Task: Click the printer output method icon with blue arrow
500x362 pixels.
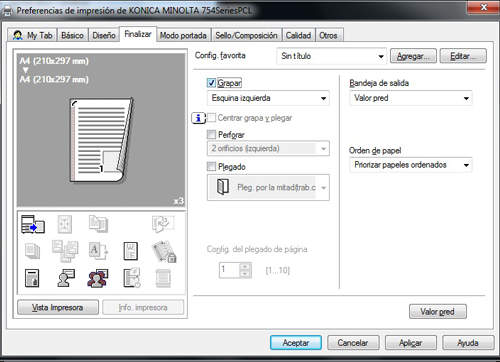Action: tap(33, 224)
